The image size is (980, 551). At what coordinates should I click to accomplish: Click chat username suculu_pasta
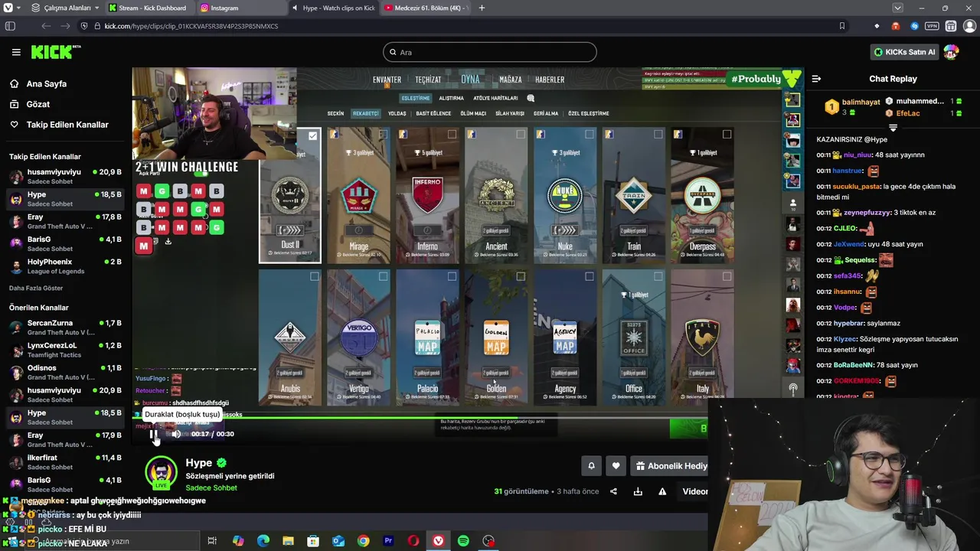pyautogui.click(x=857, y=186)
